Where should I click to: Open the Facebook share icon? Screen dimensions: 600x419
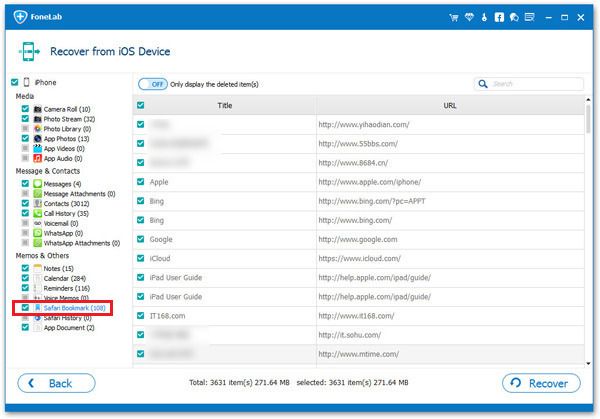(x=499, y=17)
